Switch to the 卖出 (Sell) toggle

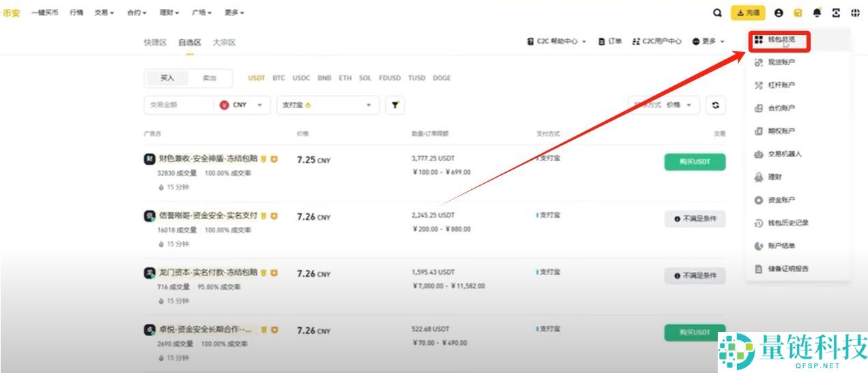click(x=209, y=78)
